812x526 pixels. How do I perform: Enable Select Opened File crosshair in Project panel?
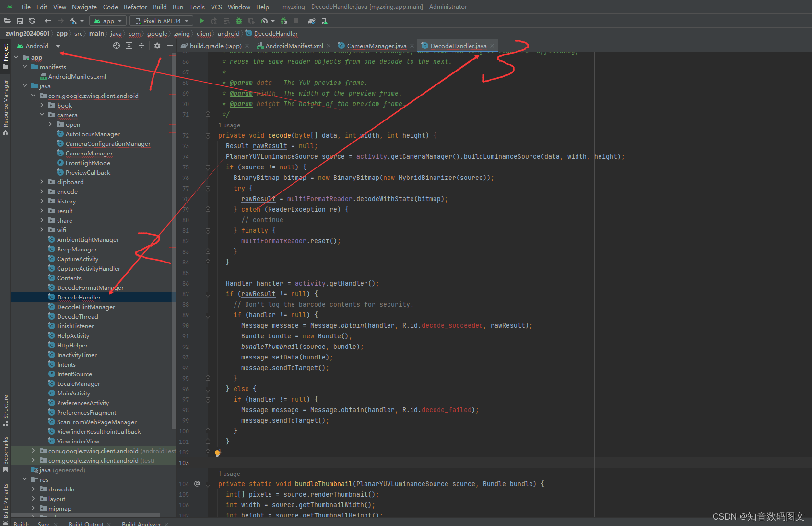click(117, 46)
